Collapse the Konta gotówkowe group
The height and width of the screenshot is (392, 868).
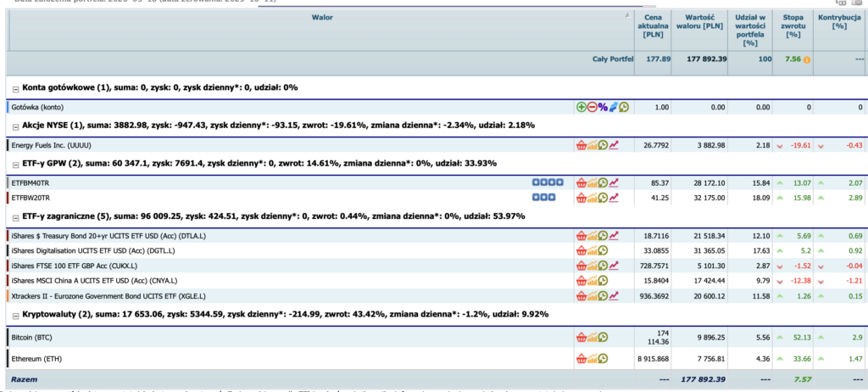click(14, 87)
